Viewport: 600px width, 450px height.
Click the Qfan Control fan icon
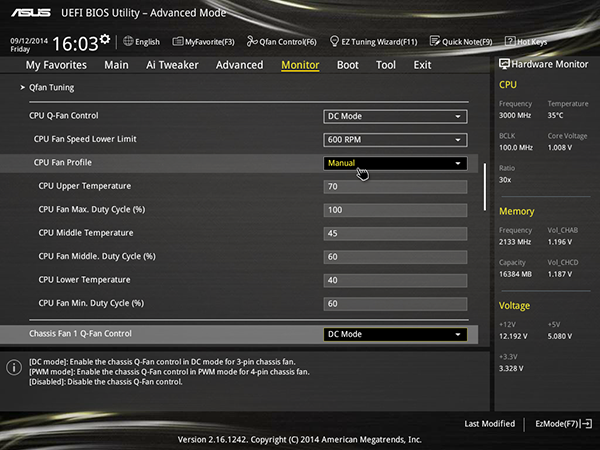(252, 41)
